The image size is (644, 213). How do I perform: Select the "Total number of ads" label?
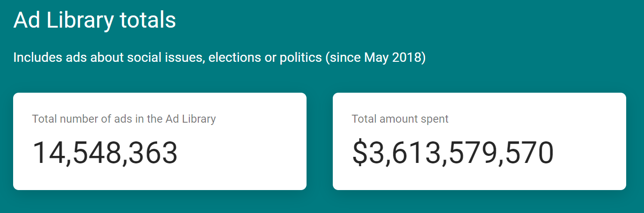pos(124,119)
